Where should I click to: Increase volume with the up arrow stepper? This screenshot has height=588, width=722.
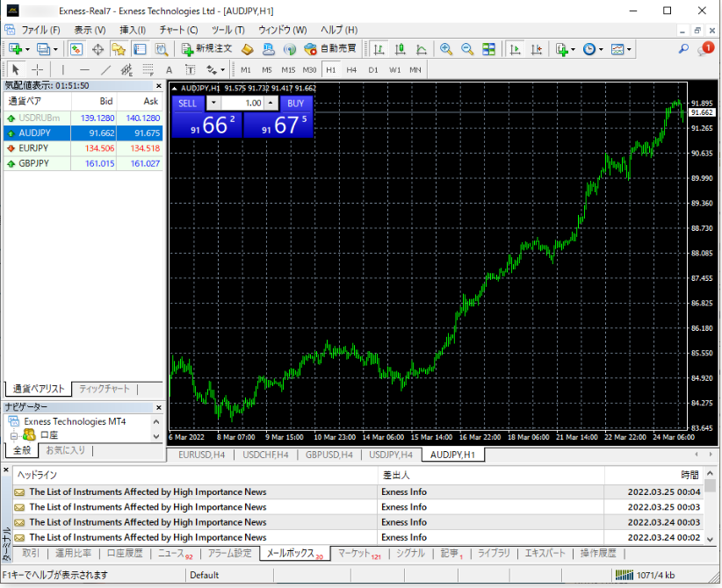coord(271,104)
